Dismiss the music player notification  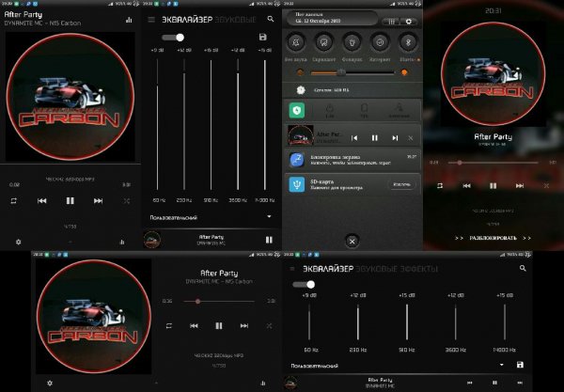pos(411,138)
